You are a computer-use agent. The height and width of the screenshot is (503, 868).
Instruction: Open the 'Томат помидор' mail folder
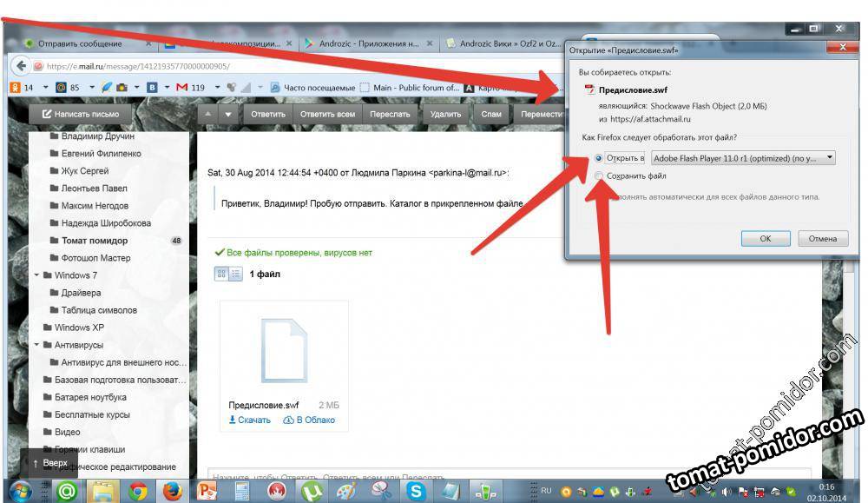point(94,241)
